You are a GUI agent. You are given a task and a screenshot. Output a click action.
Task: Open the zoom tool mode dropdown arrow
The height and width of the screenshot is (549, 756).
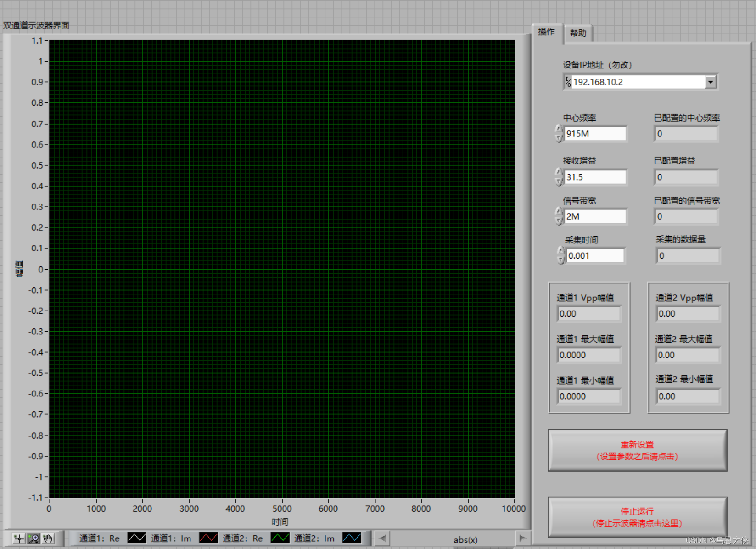[x=36, y=542]
